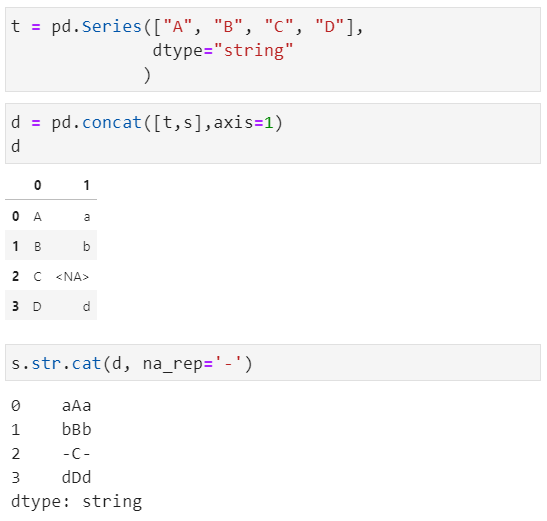This screenshot has width=547, height=521.
Task: Click the Series keyword in the first cell
Action: point(112,27)
